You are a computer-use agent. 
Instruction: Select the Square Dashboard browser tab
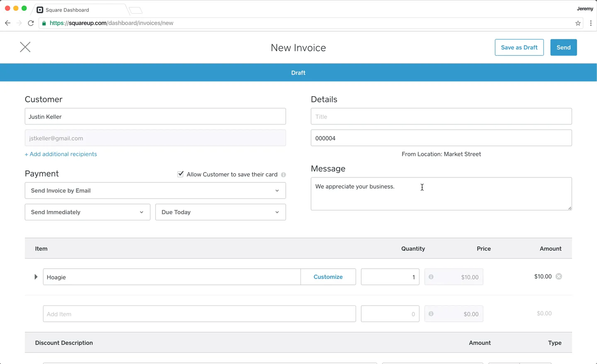[79, 10]
